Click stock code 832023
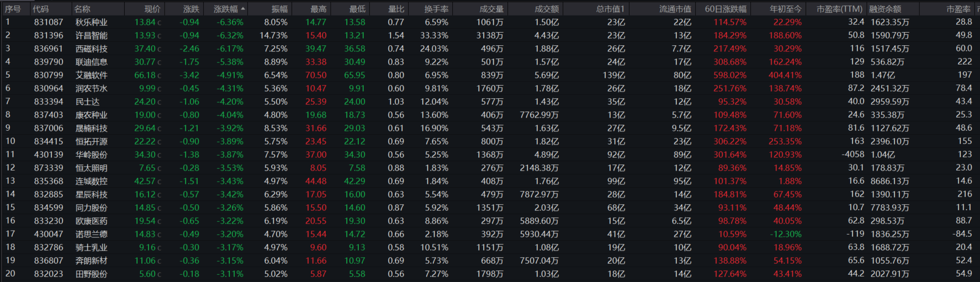 [x=49, y=274]
